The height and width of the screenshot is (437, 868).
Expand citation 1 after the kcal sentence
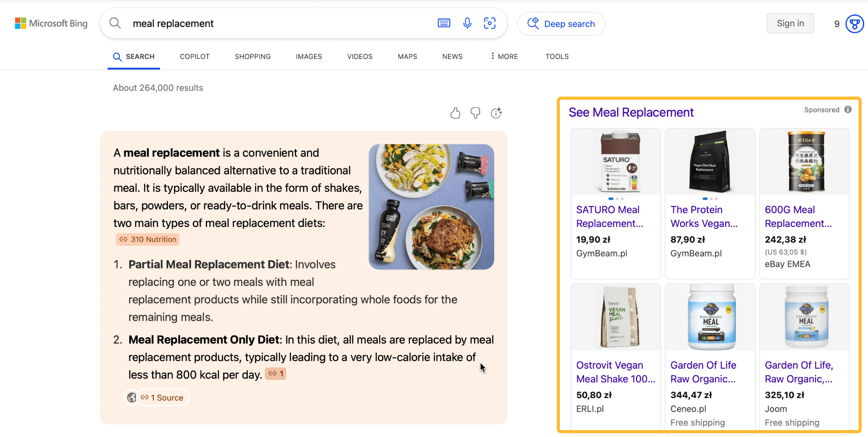click(x=275, y=373)
